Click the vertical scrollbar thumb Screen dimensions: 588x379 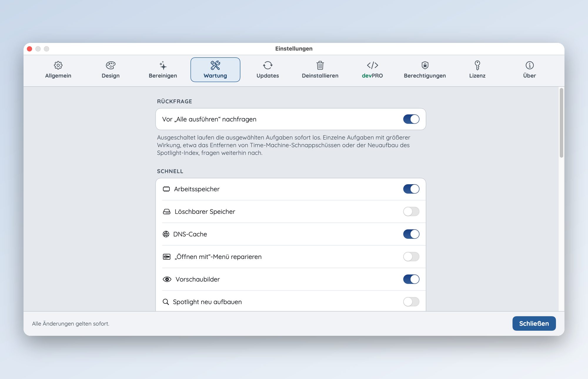(x=561, y=123)
